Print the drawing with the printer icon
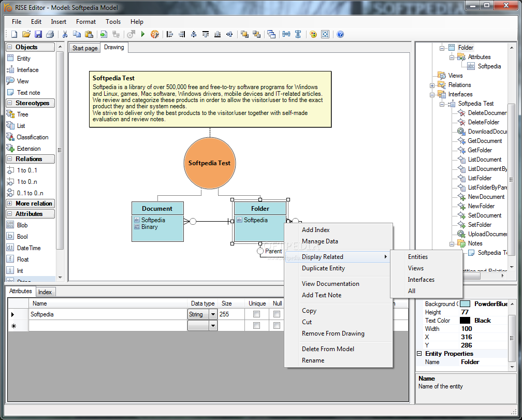The image size is (522, 420). 50,34
